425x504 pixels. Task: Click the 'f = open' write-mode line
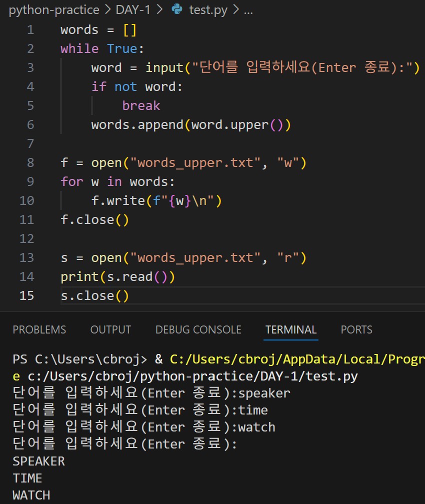pos(183,162)
